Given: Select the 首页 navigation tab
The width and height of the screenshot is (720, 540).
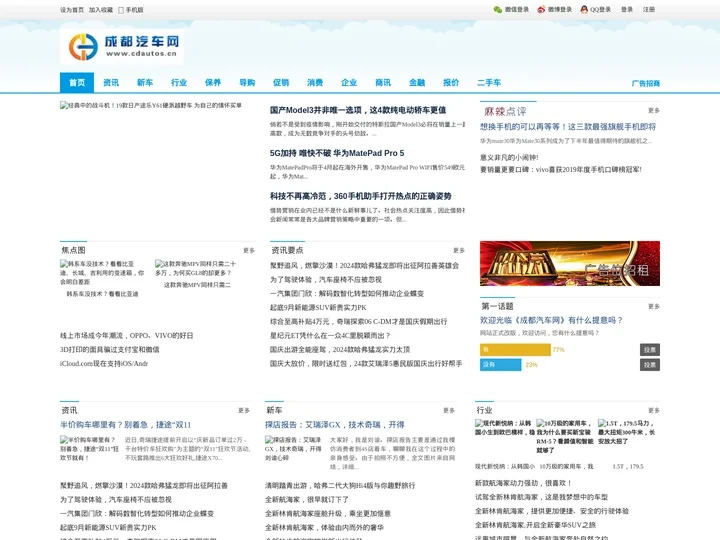Looking at the screenshot, I should 77,83.
